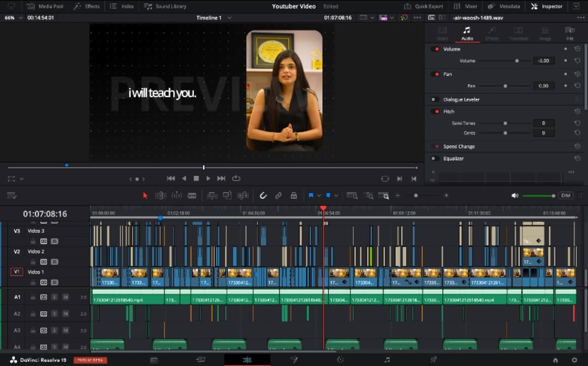588x366 pixels.
Task: Open the Deliver page rocket icon
Action: [x=434, y=360]
